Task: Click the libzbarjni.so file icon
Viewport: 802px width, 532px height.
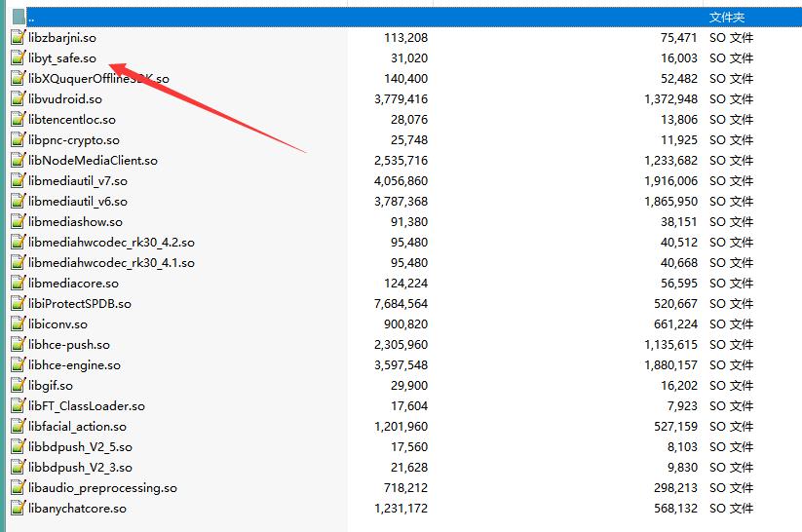Action: (x=17, y=38)
